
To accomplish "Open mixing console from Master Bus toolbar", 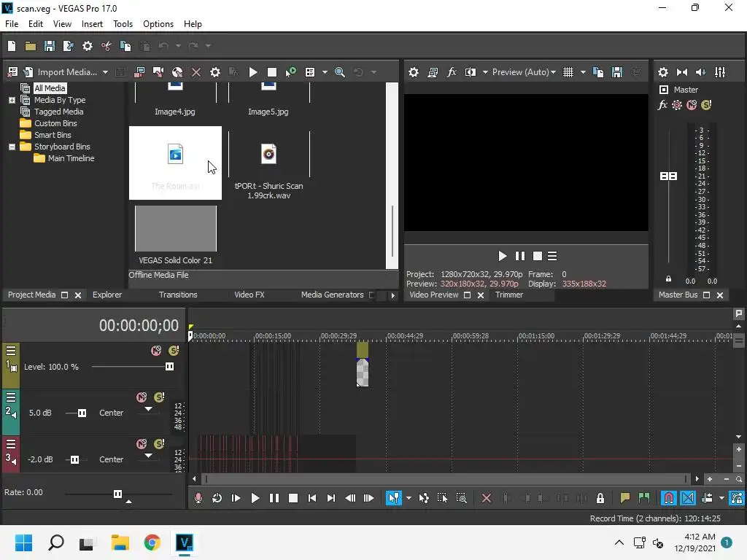I will 720,72.
